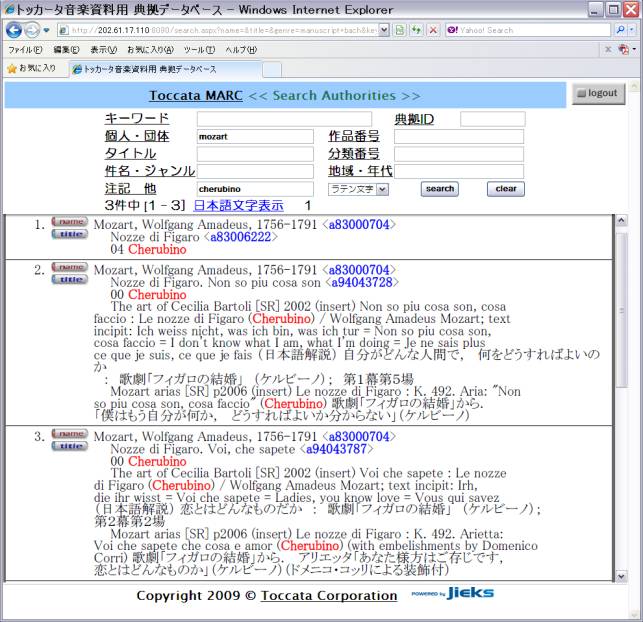Open authority a83000704 in result 3
The width and height of the screenshot is (643, 622).
(359, 437)
